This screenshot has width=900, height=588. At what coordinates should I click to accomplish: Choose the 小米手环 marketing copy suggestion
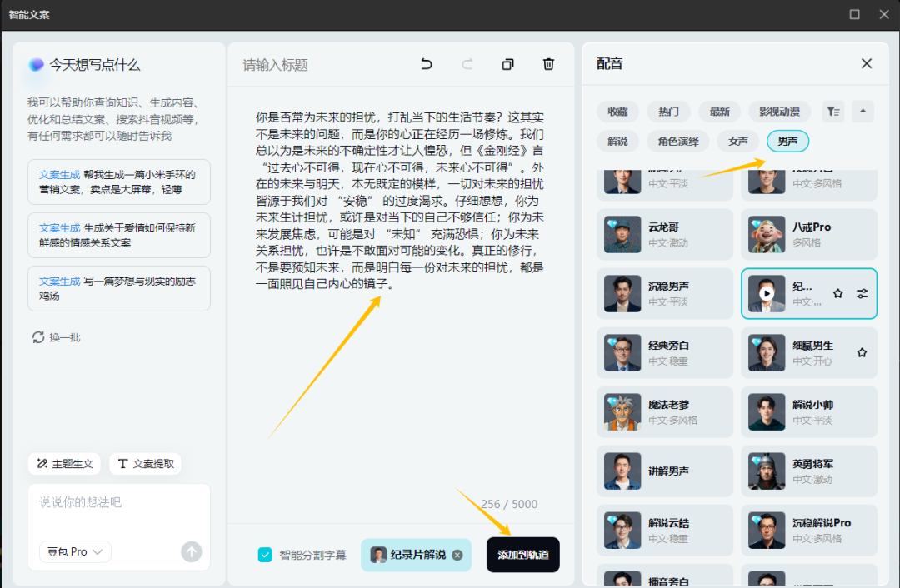pos(119,182)
